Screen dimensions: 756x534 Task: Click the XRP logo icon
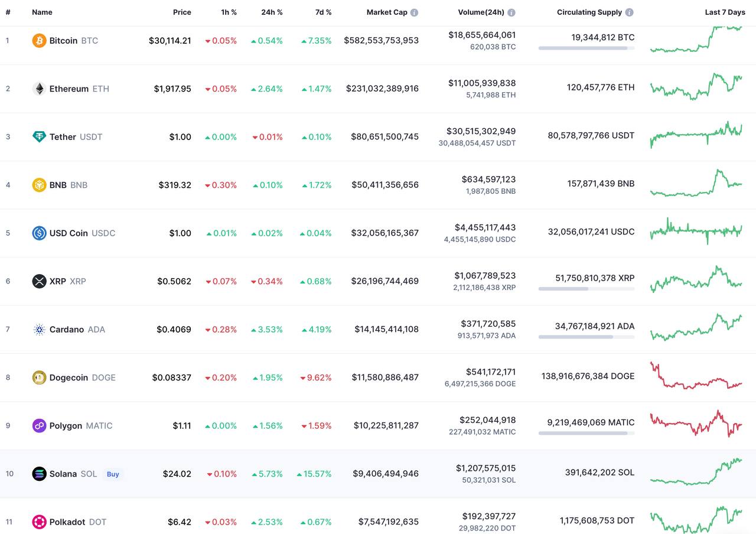[x=39, y=281]
